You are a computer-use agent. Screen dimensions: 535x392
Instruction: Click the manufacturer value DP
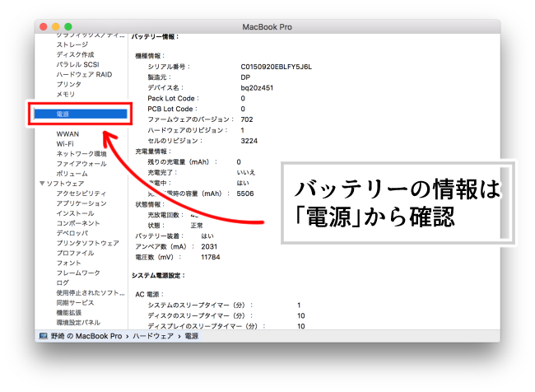[x=245, y=77]
